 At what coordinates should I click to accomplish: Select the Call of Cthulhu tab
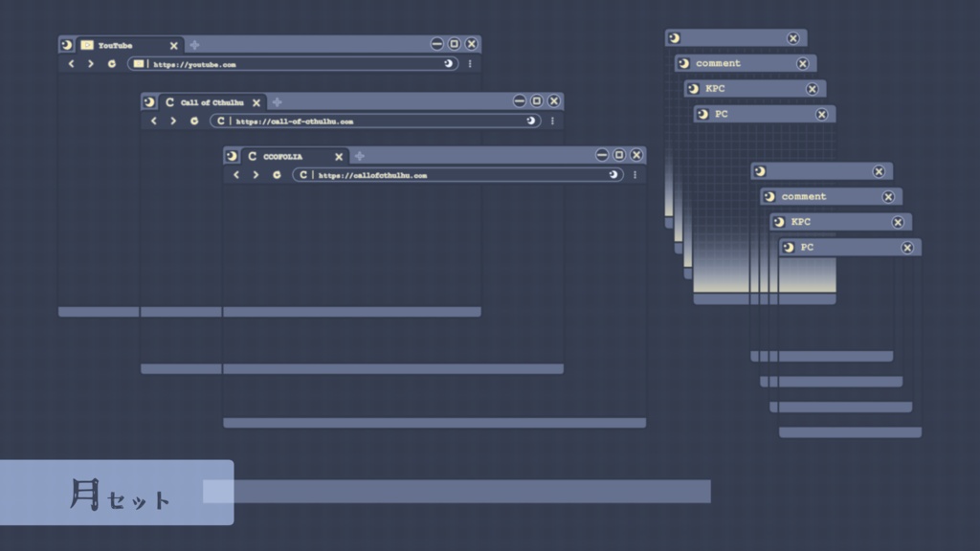pyautogui.click(x=212, y=101)
